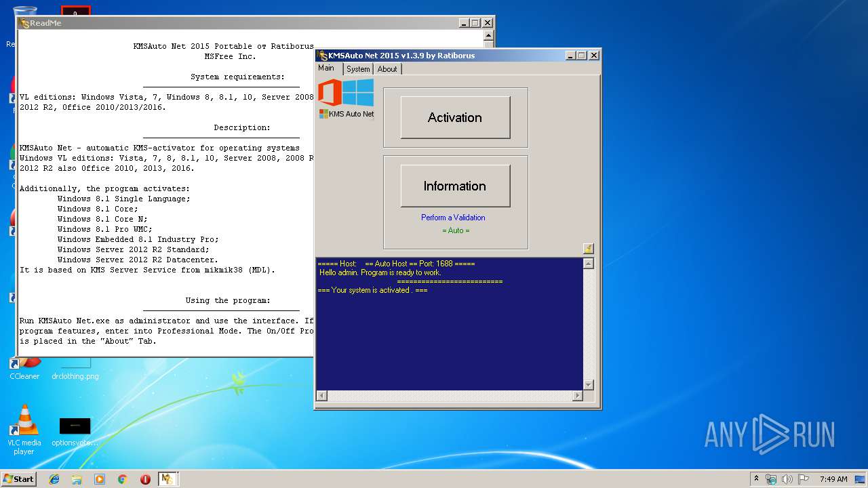Viewport: 868px width, 488px height.
Task: Open the volume speaker tray icon
Action: tap(787, 479)
